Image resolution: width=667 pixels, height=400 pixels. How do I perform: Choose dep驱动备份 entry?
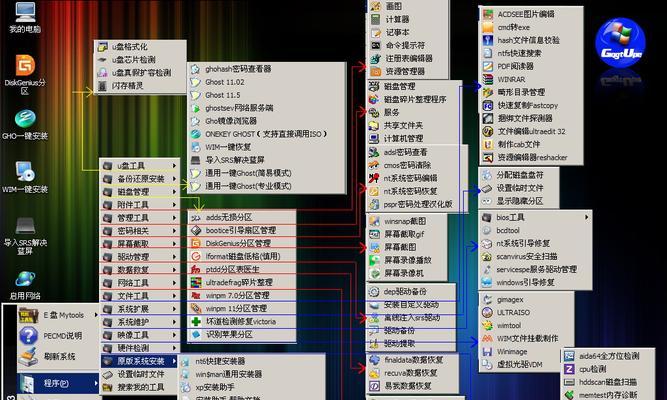411,292
